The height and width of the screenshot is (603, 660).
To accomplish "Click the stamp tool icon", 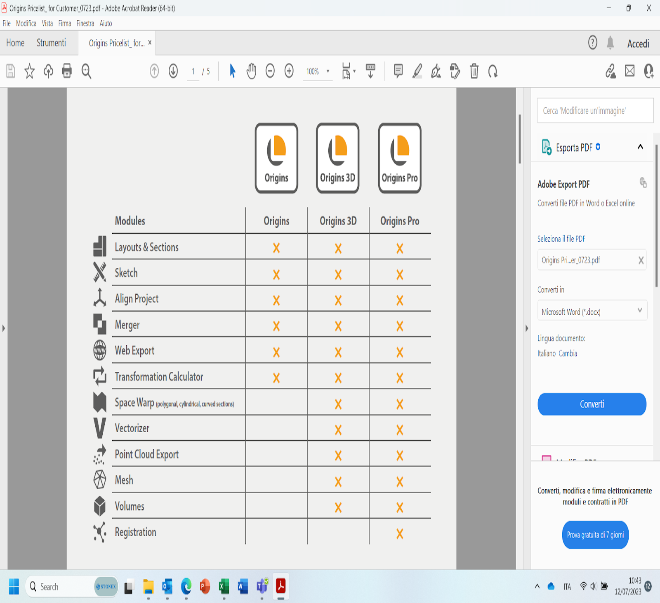I will pos(455,71).
